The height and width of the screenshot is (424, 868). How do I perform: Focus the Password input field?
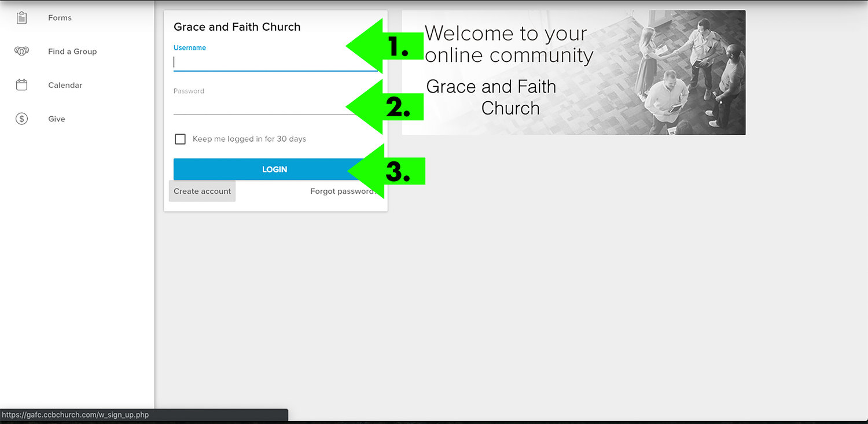(275, 106)
